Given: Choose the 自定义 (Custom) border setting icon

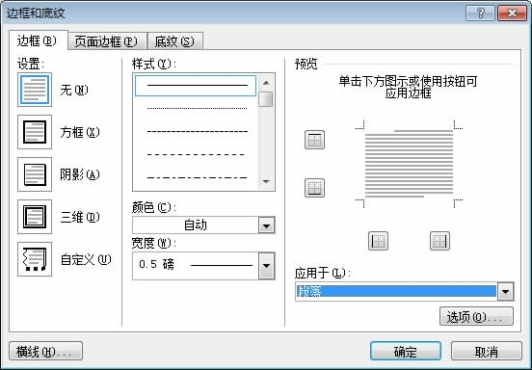Looking at the screenshot, I should (35, 259).
